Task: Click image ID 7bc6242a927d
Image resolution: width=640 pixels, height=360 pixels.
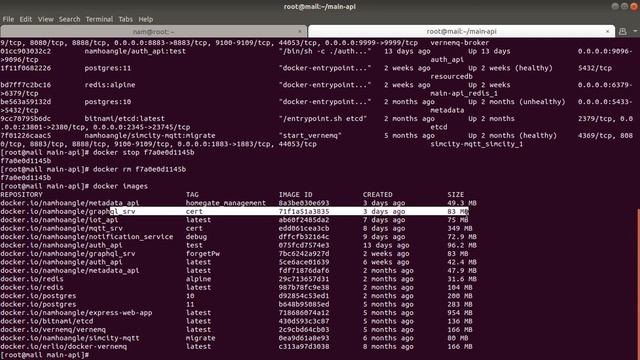Action: click(304, 253)
